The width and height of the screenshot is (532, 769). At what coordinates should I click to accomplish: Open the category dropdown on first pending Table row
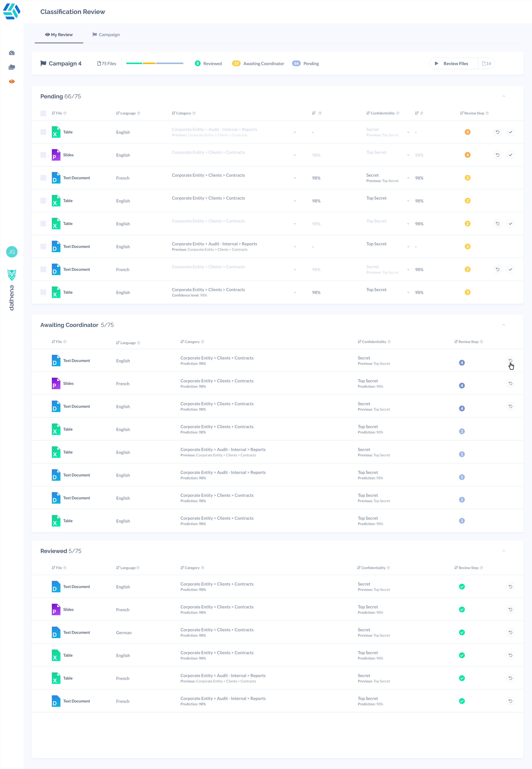pos(295,132)
